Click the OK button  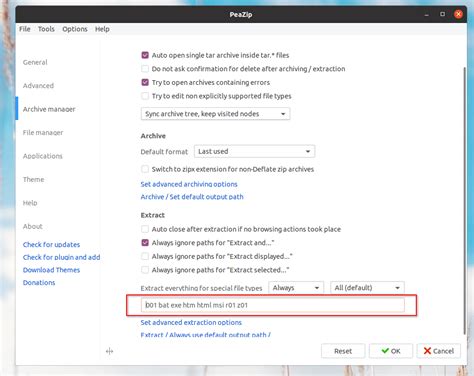pos(391,351)
